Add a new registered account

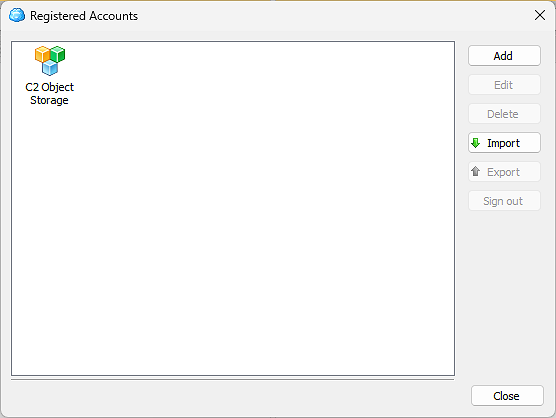[x=504, y=56]
